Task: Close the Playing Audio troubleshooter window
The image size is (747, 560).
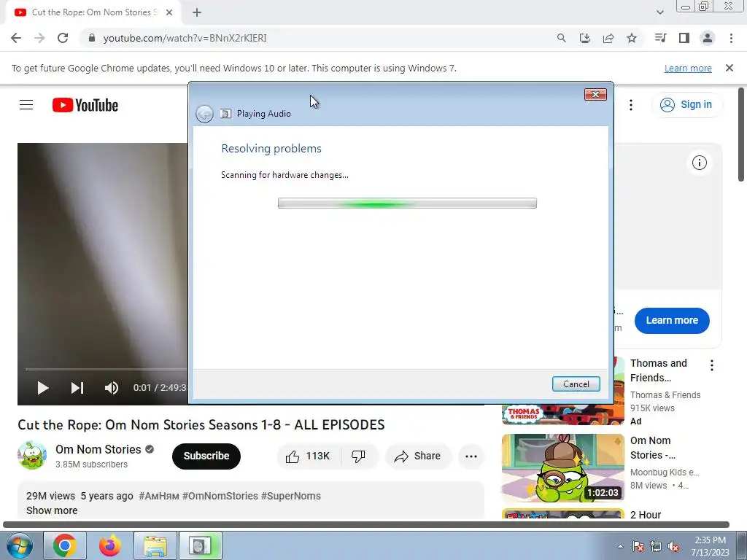Action: pos(595,94)
